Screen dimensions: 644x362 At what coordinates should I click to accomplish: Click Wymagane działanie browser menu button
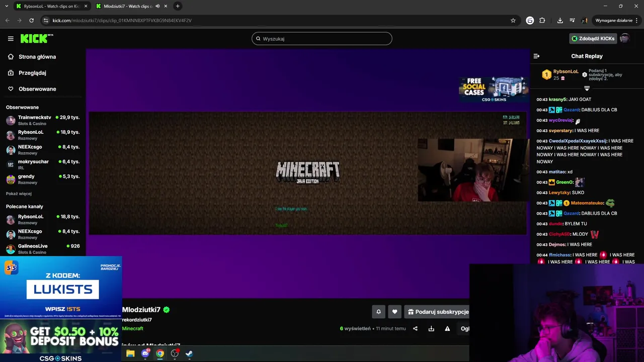tap(617, 21)
